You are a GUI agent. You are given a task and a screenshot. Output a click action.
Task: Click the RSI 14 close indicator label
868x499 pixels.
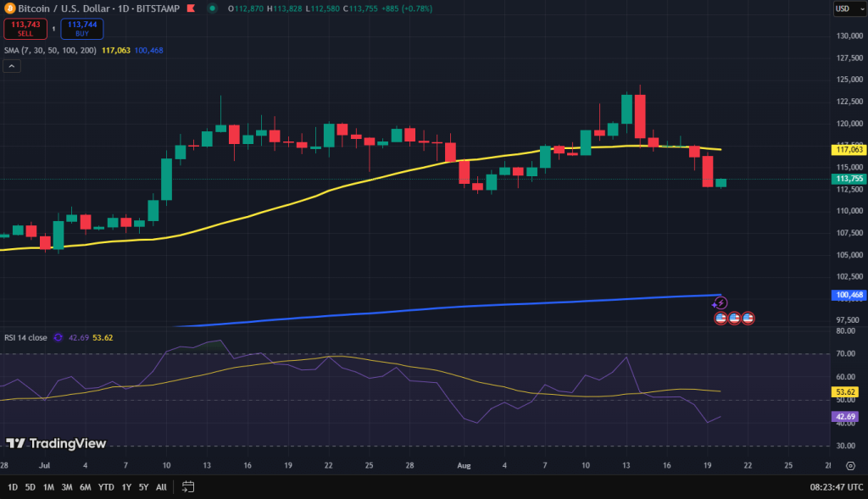[25, 337]
